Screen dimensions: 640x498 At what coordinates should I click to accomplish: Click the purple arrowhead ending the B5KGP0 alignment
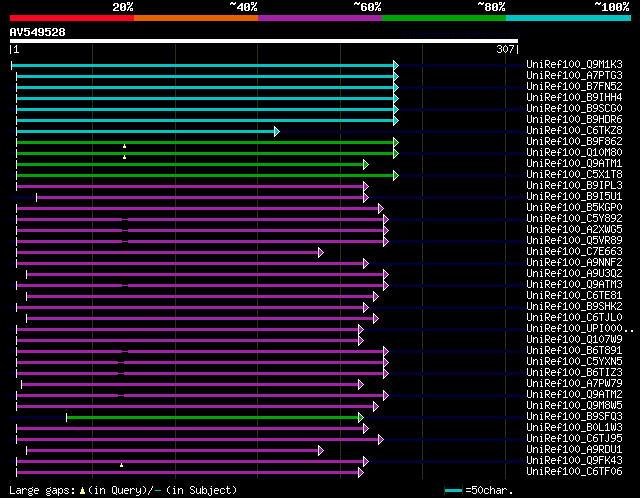pyautogui.click(x=381, y=209)
